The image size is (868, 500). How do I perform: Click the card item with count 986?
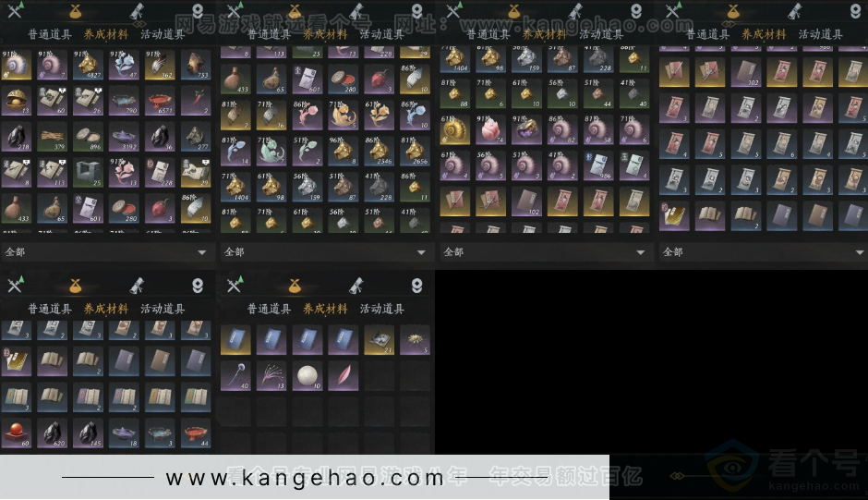pos(598,165)
